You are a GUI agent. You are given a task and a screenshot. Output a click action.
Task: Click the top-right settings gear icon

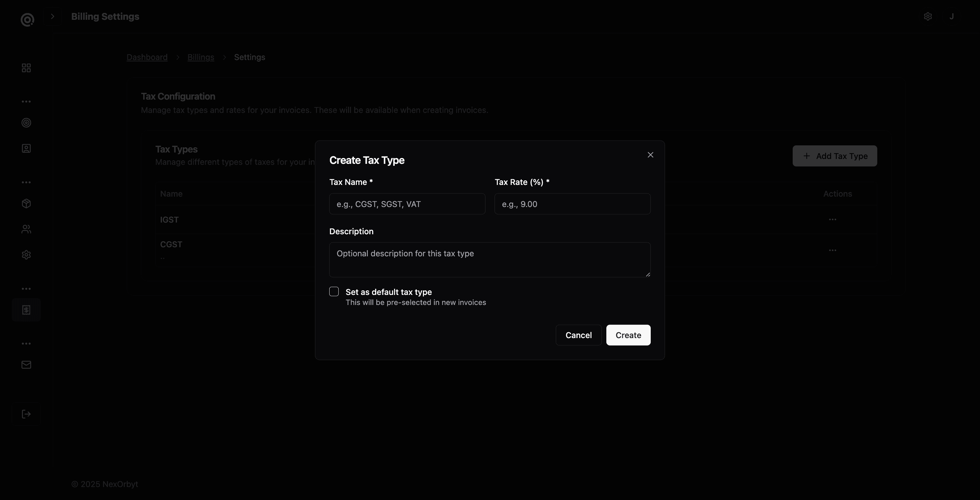927,16
